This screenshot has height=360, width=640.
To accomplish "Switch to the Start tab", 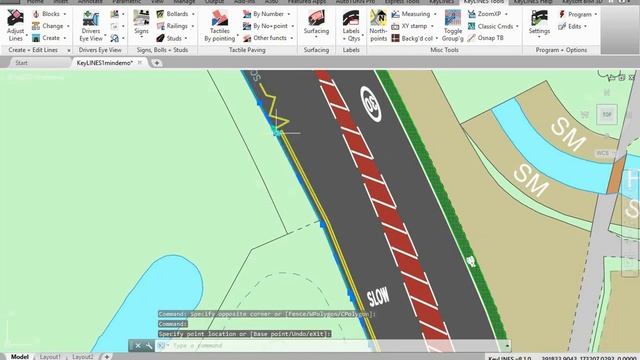I will click(21, 63).
